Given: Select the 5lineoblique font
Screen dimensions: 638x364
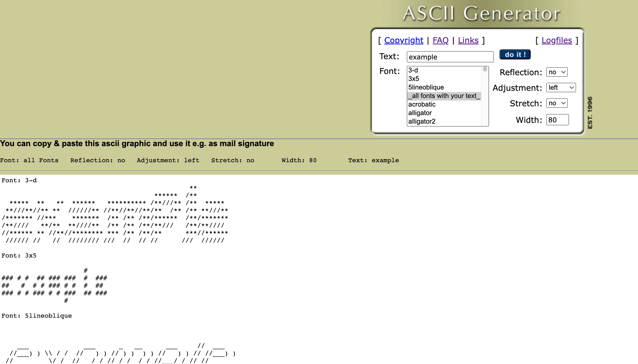Looking at the screenshot, I should 426,87.
